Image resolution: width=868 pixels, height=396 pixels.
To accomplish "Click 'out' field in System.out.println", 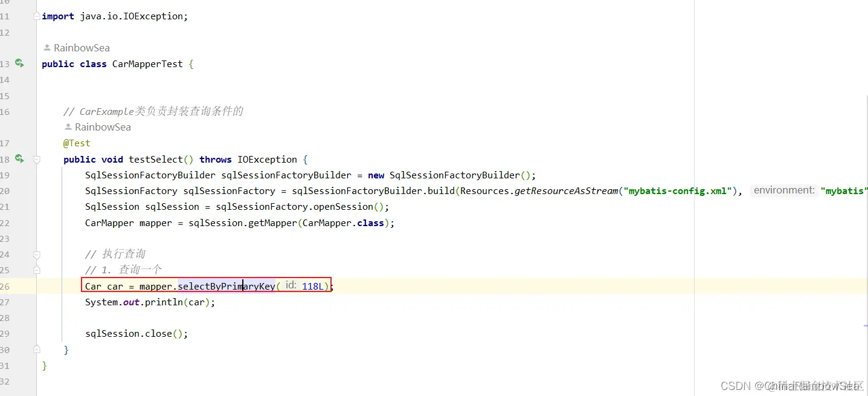I will [131, 302].
